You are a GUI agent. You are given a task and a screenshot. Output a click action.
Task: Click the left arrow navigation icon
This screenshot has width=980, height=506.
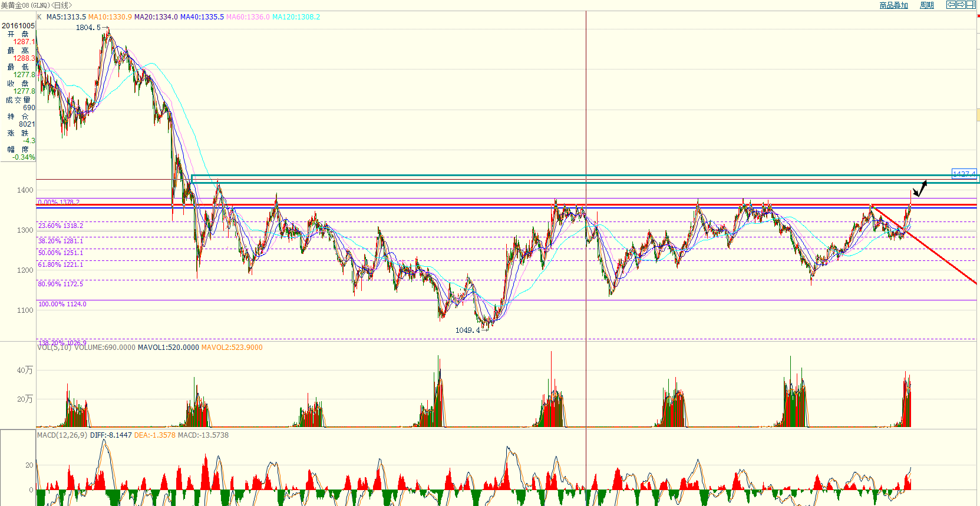pyautogui.click(x=951, y=5)
